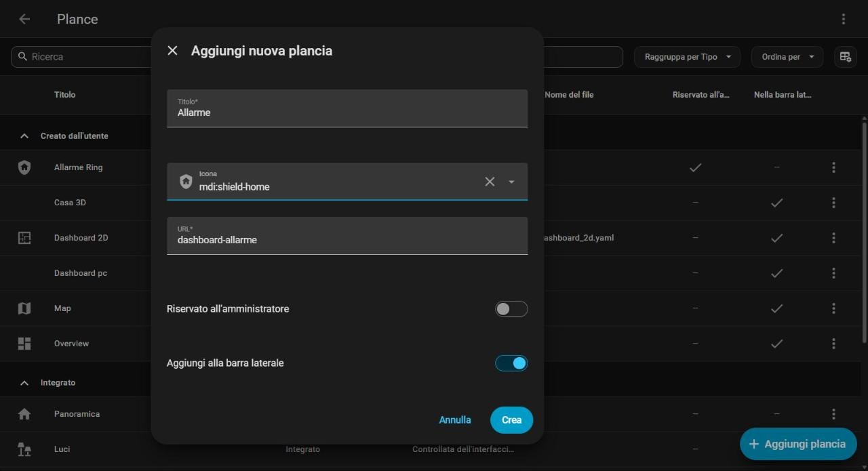Click the Luci lamps icon
Viewport: 868px width, 471px height.
tap(24, 449)
